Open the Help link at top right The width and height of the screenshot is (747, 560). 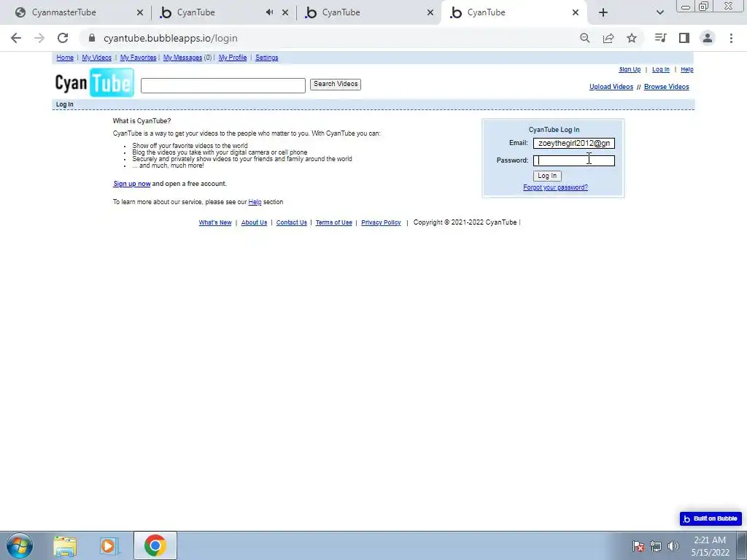coord(687,69)
